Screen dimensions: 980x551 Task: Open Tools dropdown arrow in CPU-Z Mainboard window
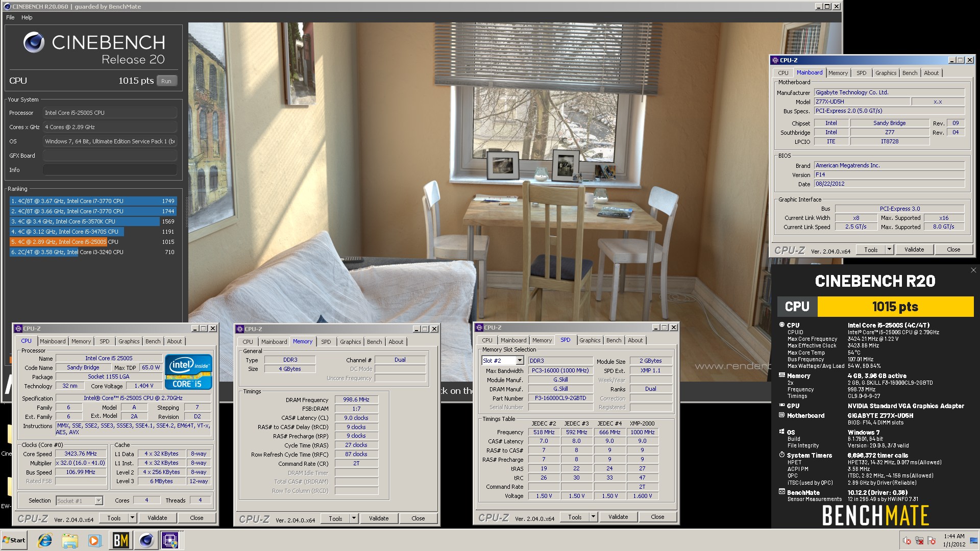point(889,249)
